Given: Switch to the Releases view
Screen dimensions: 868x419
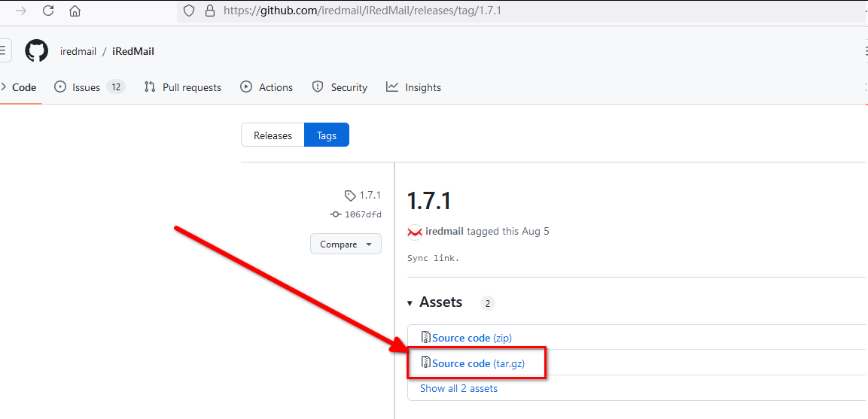Looking at the screenshot, I should point(273,135).
